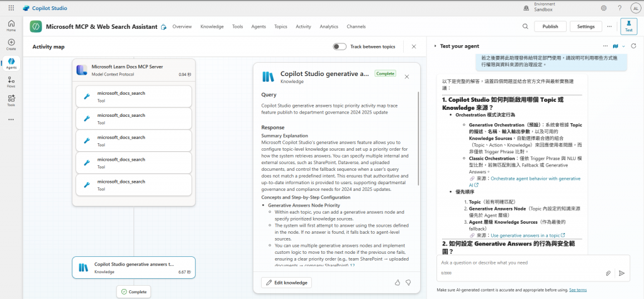Screen dimensions: 644x299
Task: Click the Complete status node in the map
Action: (133, 291)
